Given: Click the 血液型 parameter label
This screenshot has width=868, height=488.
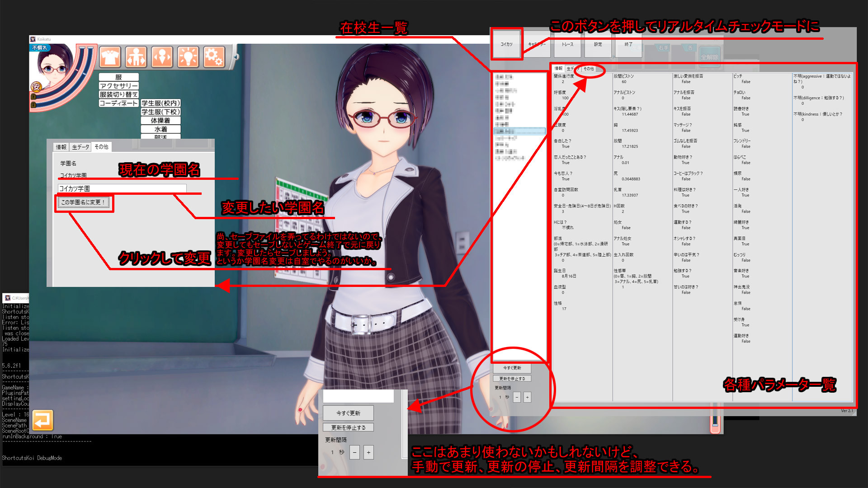Looking at the screenshot, I should (x=560, y=287).
